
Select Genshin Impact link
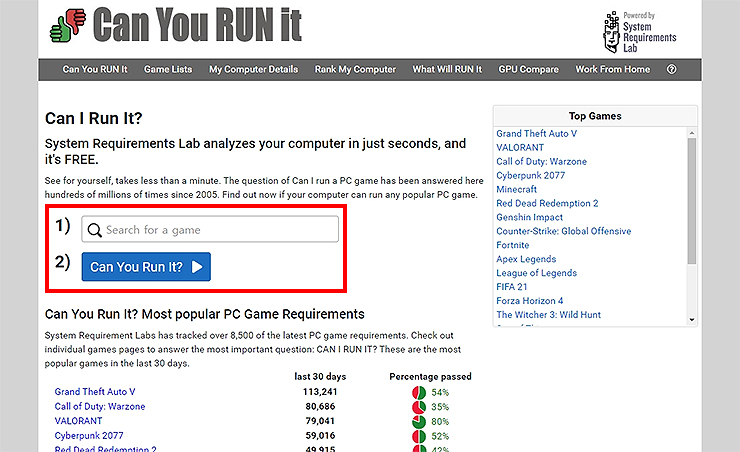[530, 217]
